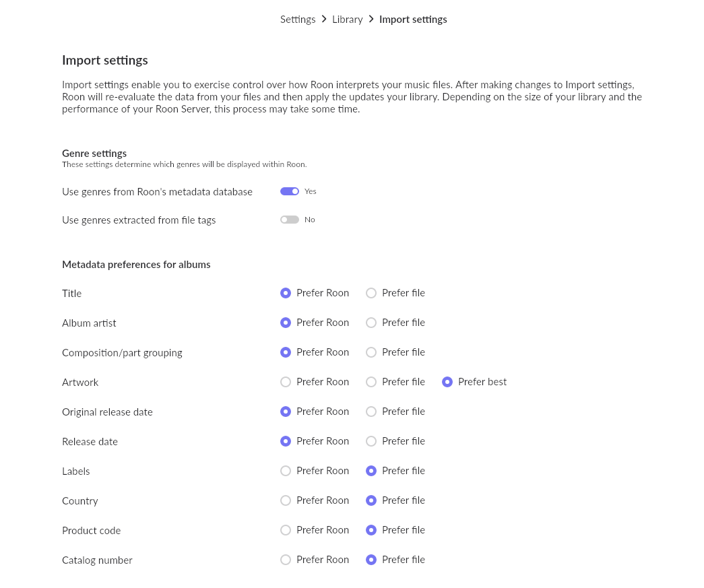This screenshot has height=588, width=704.
Task: Open Settings in the breadcrumb
Action: pos(298,20)
